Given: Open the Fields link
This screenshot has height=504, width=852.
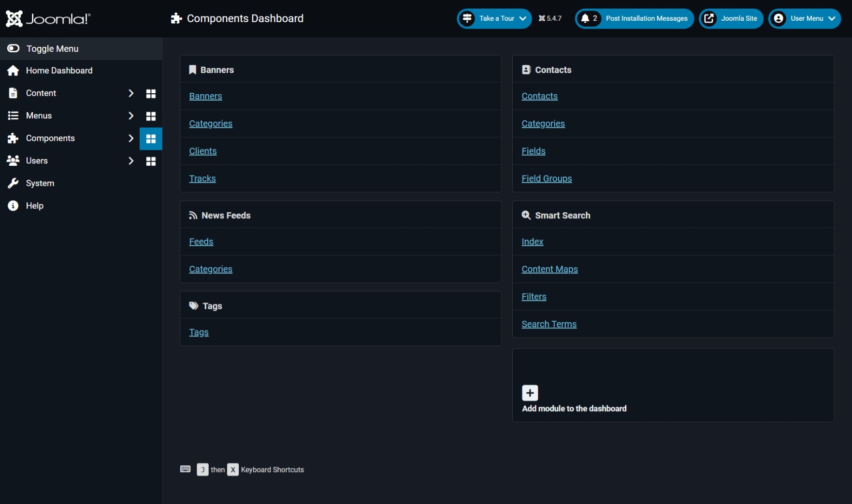Looking at the screenshot, I should coord(534,151).
